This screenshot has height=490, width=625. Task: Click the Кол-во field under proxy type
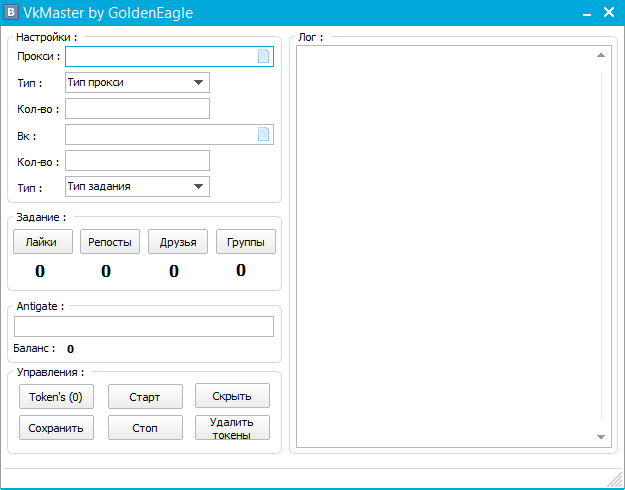click(137, 108)
